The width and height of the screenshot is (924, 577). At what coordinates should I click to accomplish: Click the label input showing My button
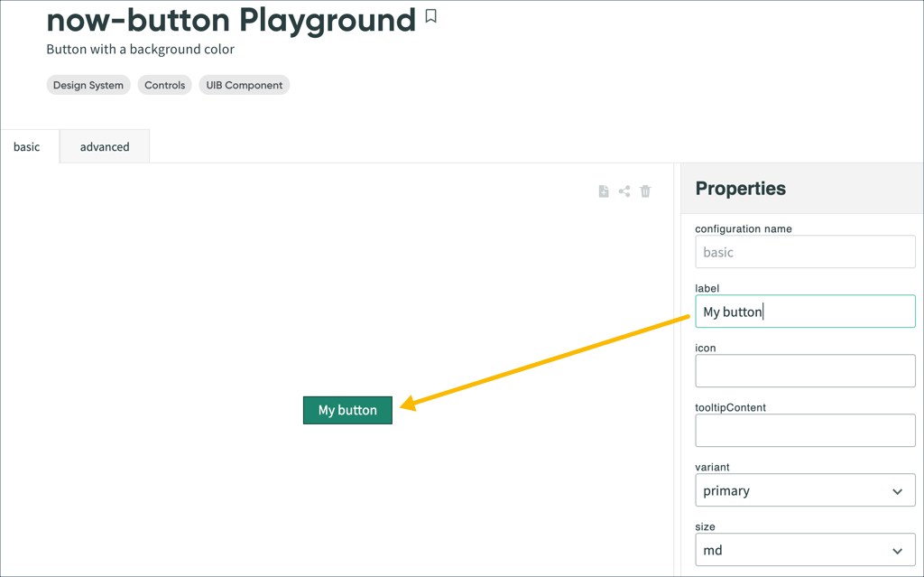click(x=805, y=312)
